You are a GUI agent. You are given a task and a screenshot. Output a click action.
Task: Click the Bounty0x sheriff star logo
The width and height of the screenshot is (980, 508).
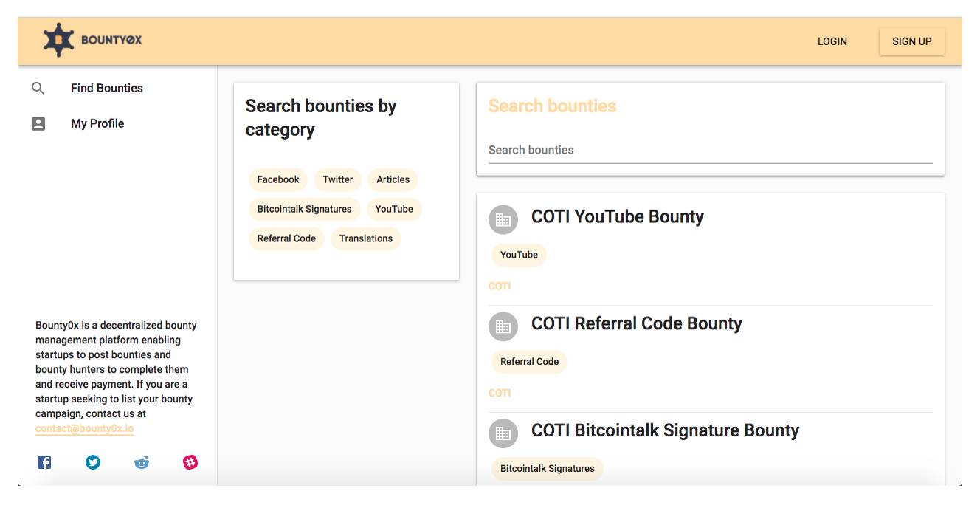[x=59, y=40]
